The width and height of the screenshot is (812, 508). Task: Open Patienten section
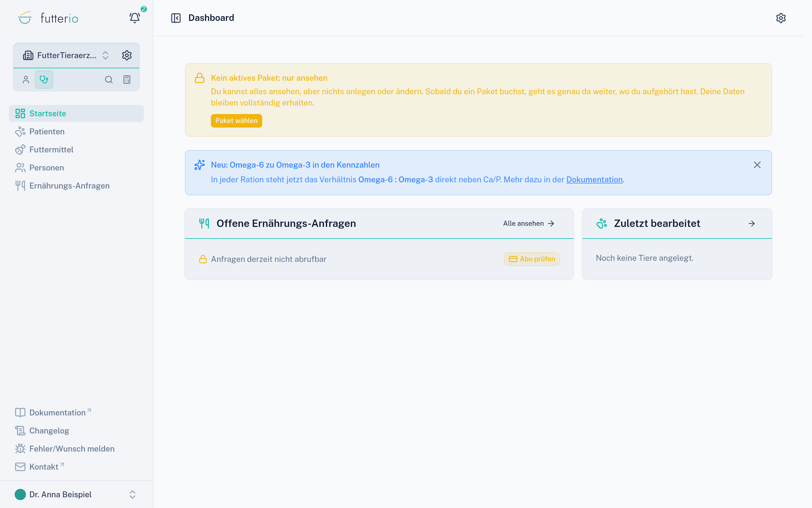pyautogui.click(x=76, y=132)
